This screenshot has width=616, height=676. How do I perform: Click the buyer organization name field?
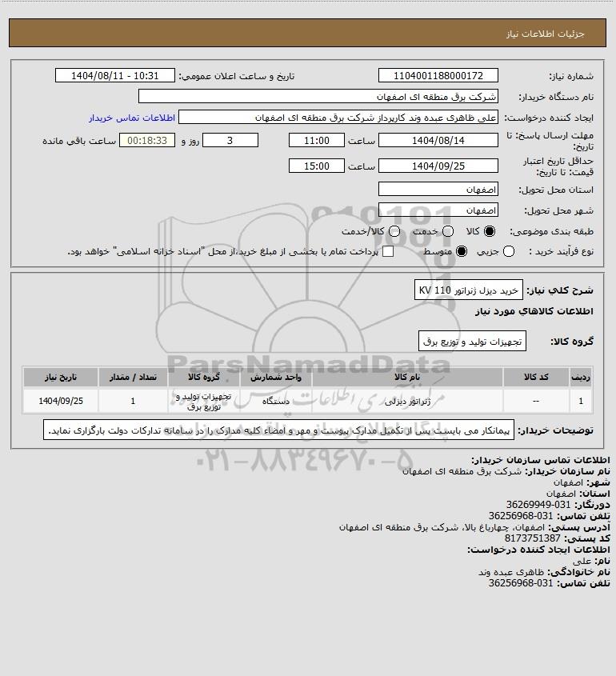[318, 97]
